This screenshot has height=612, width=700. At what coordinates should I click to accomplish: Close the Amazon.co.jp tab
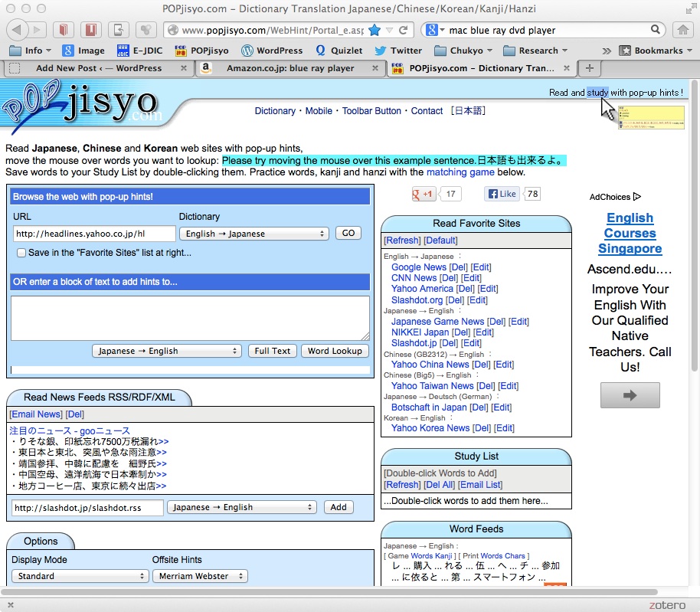click(375, 68)
